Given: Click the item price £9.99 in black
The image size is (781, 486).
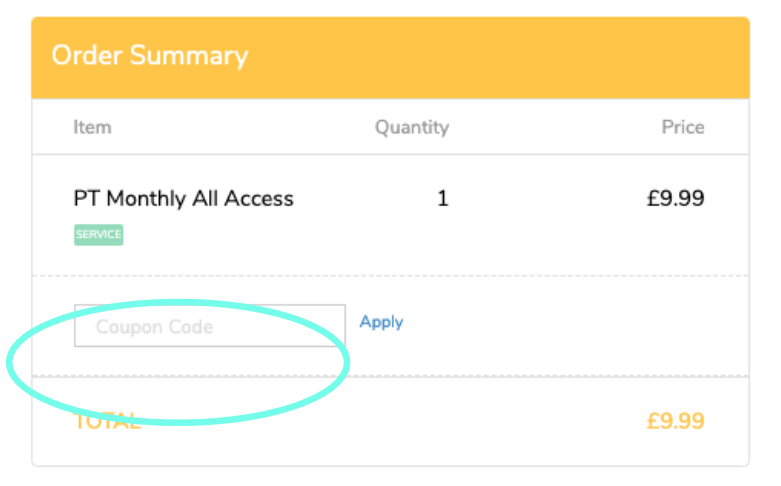Looking at the screenshot, I should click(x=675, y=199).
